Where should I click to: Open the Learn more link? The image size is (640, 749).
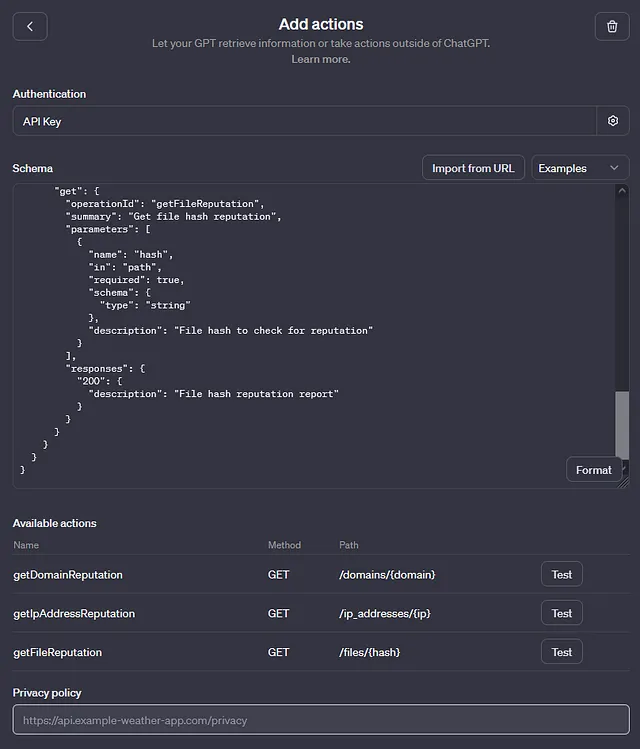pos(321,59)
